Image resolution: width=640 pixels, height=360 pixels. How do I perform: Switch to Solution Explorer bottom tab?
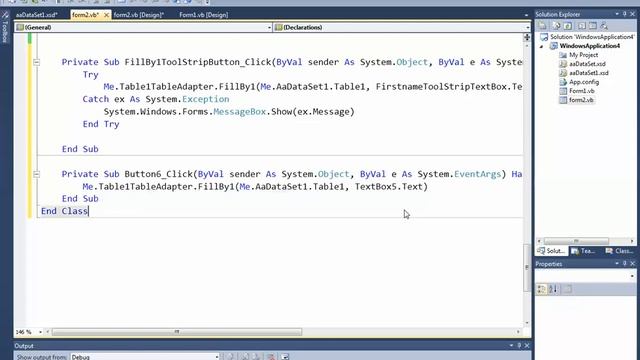coord(551,251)
